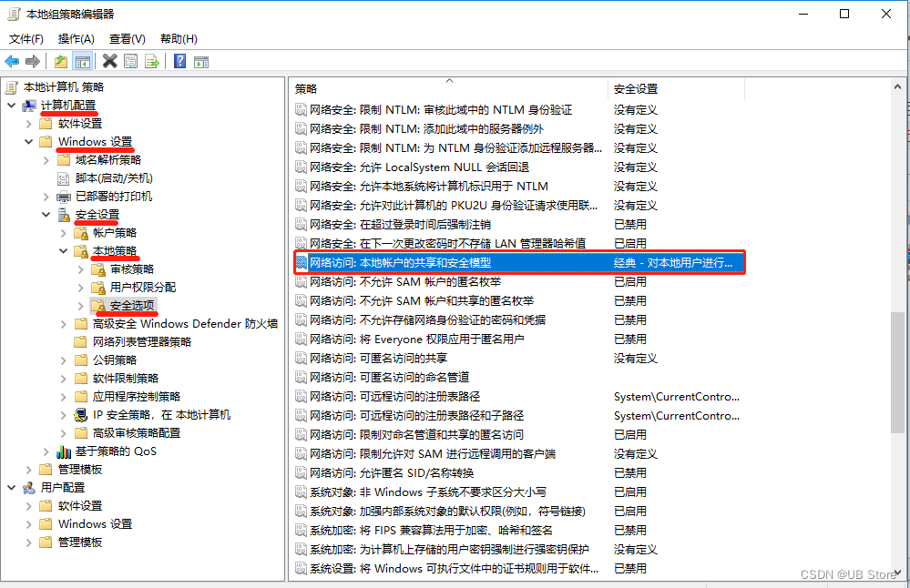
Task: Collapse the 计算机配置 node
Action: click(x=12, y=106)
